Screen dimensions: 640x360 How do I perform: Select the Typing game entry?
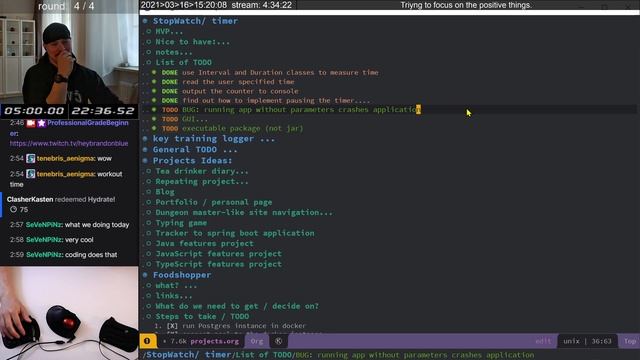tap(181, 223)
